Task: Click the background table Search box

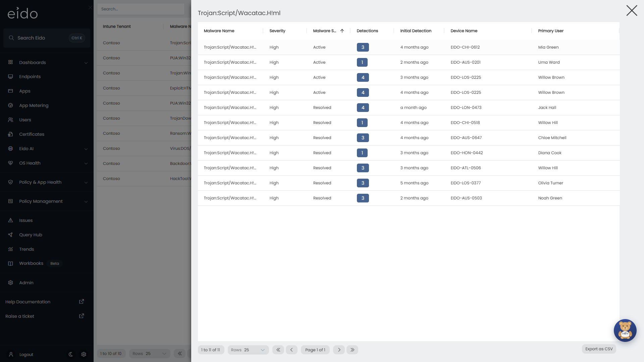Action: (141, 9)
